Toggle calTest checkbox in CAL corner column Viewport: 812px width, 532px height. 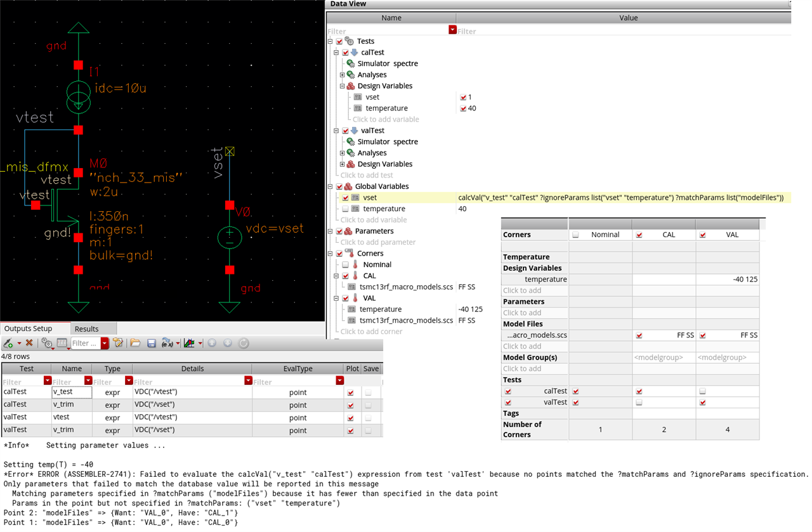pos(639,391)
